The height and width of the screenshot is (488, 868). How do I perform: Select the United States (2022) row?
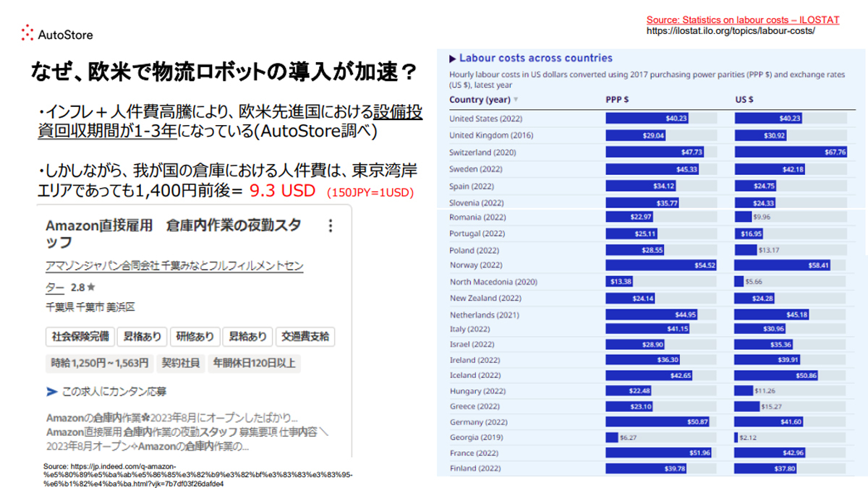pos(652,119)
